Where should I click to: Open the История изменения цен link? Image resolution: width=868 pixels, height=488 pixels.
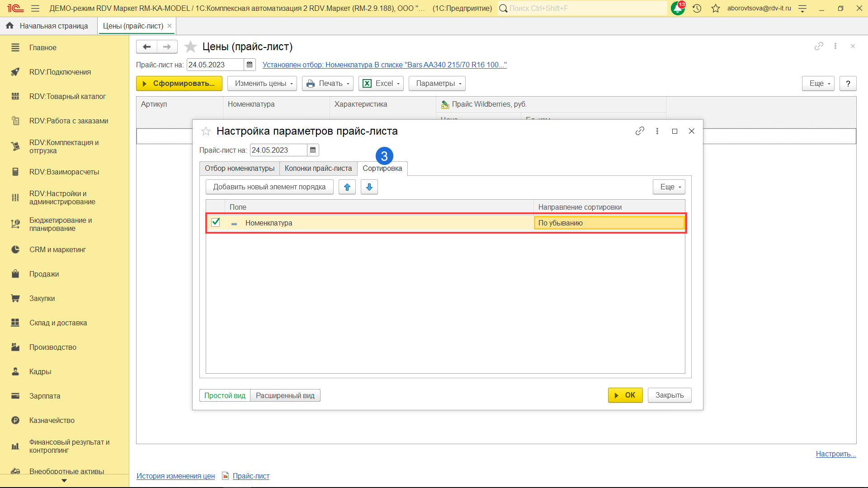pos(175,476)
